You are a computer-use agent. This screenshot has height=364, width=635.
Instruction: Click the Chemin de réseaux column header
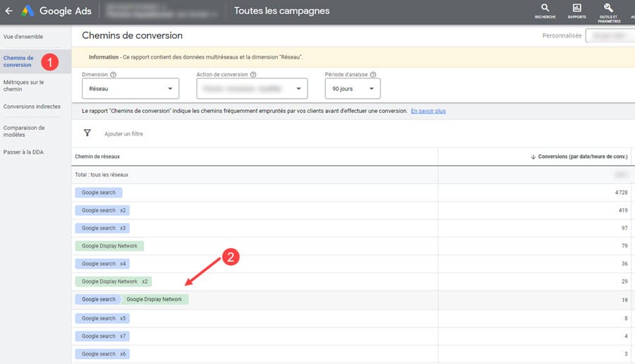[x=97, y=157]
